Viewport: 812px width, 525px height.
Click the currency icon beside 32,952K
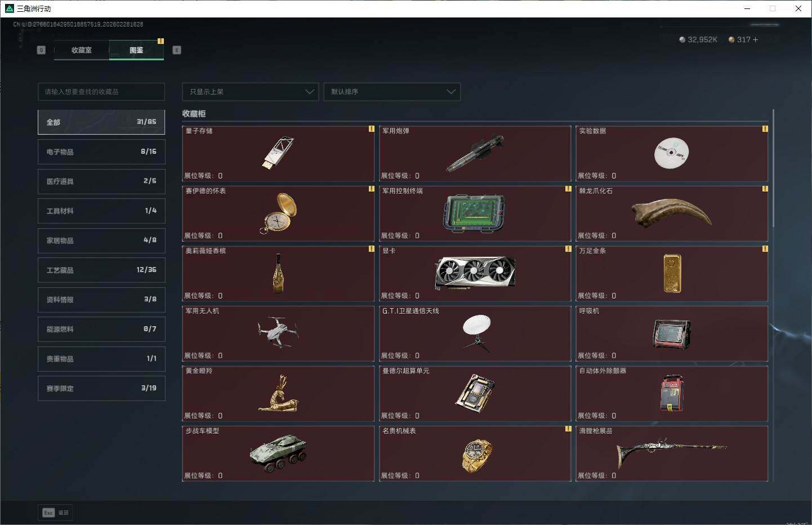coord(682,40)
